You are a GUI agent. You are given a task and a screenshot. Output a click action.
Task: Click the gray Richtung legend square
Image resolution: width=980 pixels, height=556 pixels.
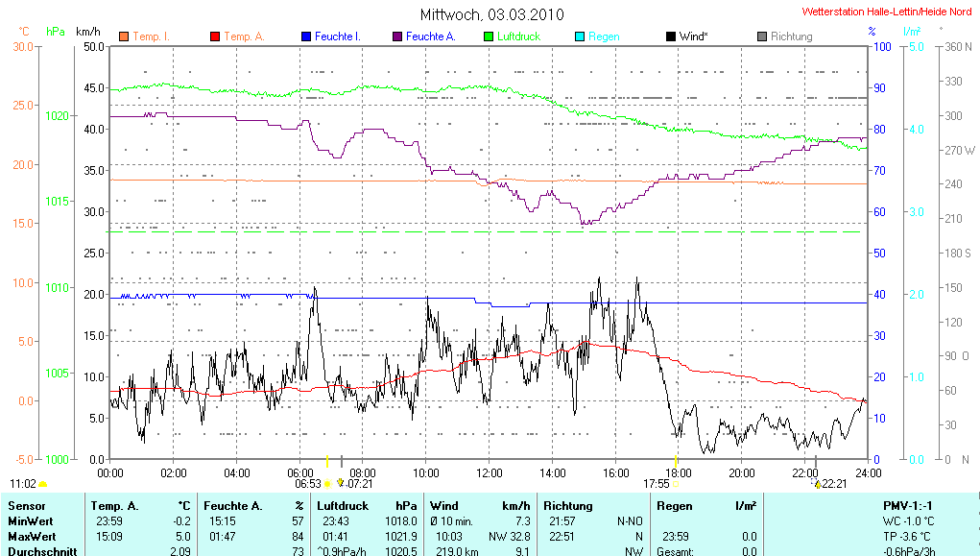[x=761, y=36]
